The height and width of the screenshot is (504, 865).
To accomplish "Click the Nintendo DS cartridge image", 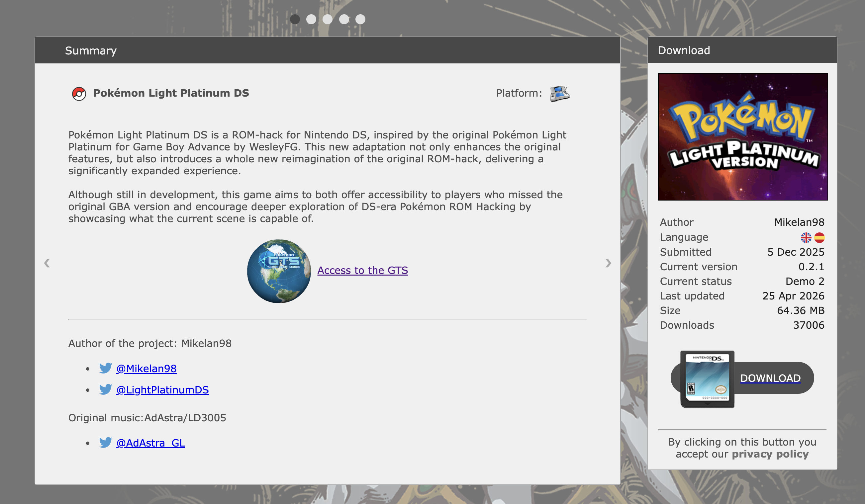I will 708,379.
